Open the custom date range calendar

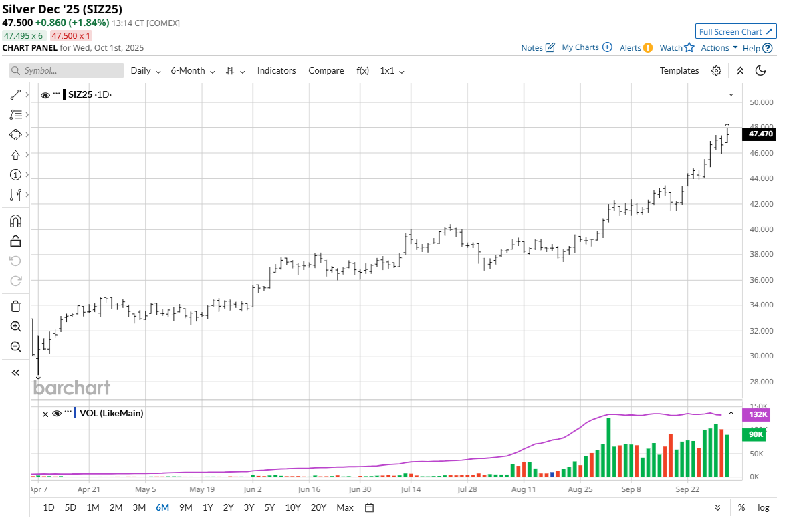369,507
